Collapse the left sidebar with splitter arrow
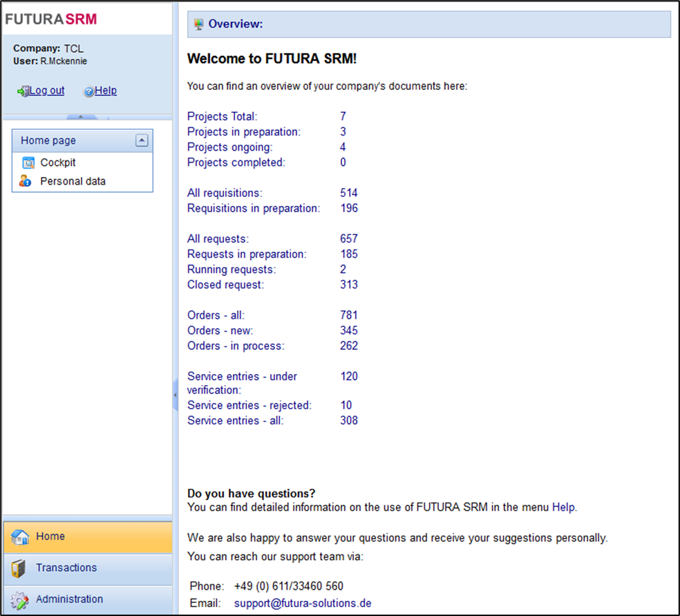This screenshot has height=616, width=680. click(175, 395)
